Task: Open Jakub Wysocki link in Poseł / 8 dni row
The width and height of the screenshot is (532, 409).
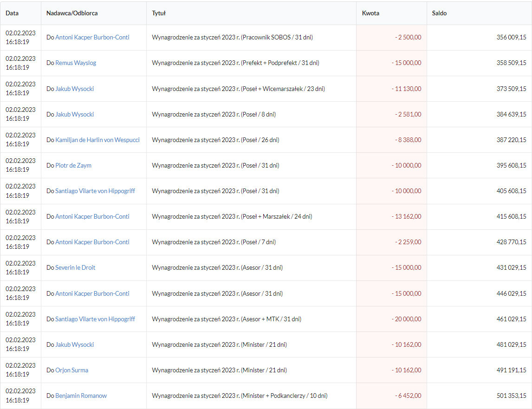Action: coord(74,114)
